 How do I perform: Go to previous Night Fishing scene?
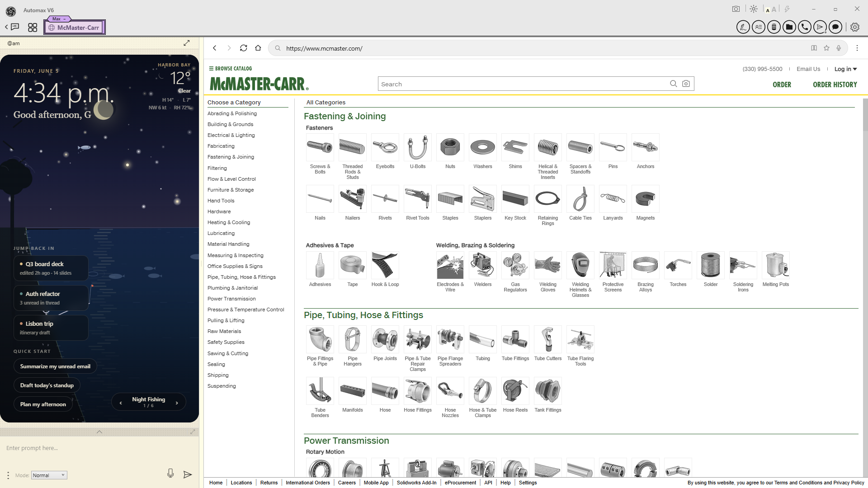pyautogui.click(x=121, y=403)
